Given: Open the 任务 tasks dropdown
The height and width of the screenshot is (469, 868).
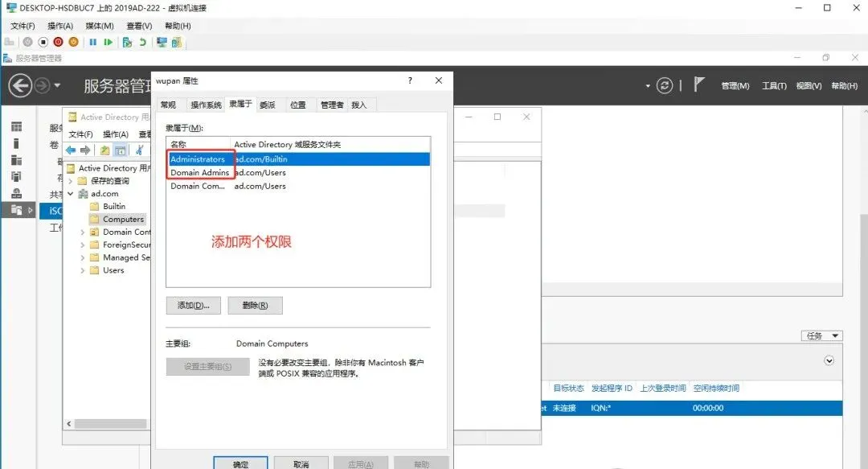Looking at the screenshot, I should click(821, 335).
